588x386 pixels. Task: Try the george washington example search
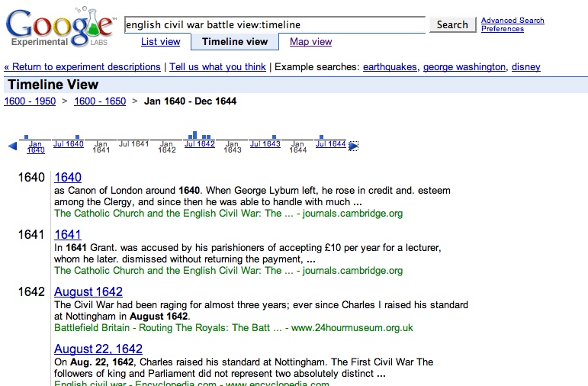tap(464, 67)
